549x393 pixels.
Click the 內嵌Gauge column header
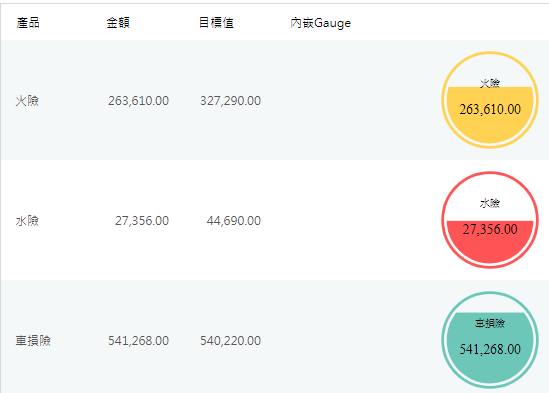[x=320, y=23]
